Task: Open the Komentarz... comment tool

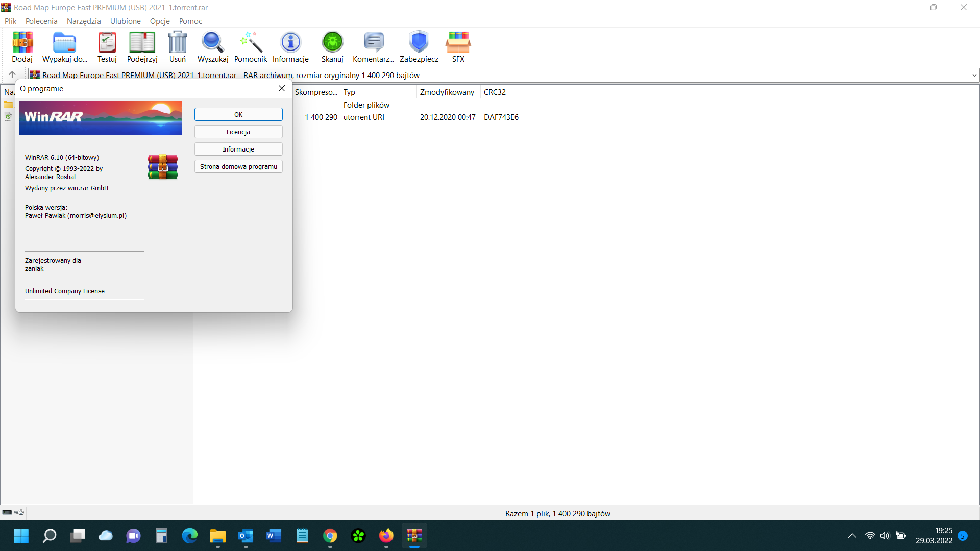Action: (373, 47)
